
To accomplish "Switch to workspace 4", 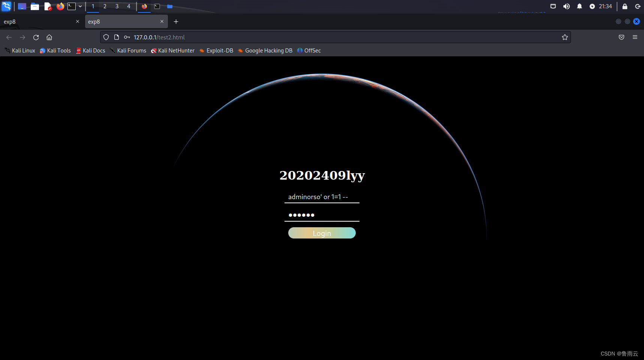I will point(129,6).
